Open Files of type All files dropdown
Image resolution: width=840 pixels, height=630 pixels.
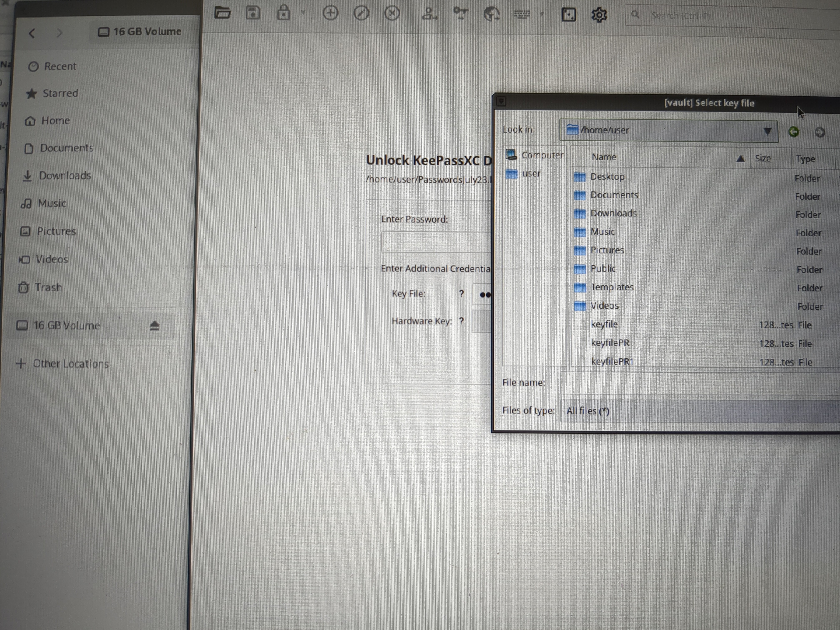pyautogui.click(x=700, y=411)
